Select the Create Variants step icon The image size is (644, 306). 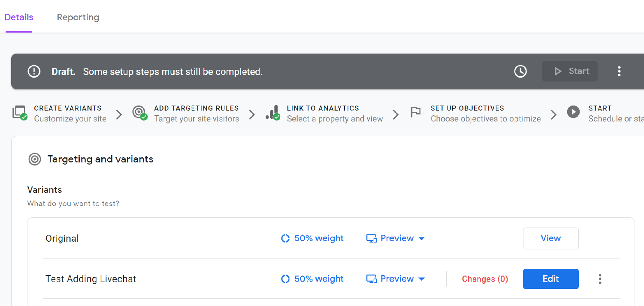click(19, 113)
